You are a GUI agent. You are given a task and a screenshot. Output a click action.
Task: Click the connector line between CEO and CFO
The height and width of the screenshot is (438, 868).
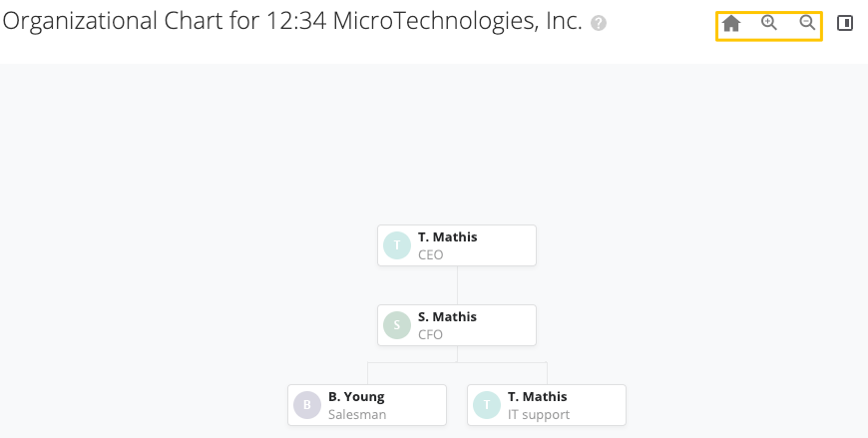(x=457, y=285)
